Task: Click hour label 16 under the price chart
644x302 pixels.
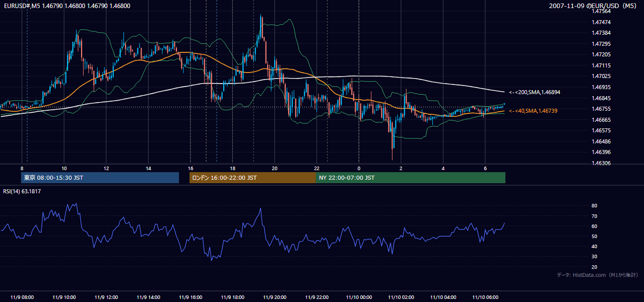Action: point(190,168)
